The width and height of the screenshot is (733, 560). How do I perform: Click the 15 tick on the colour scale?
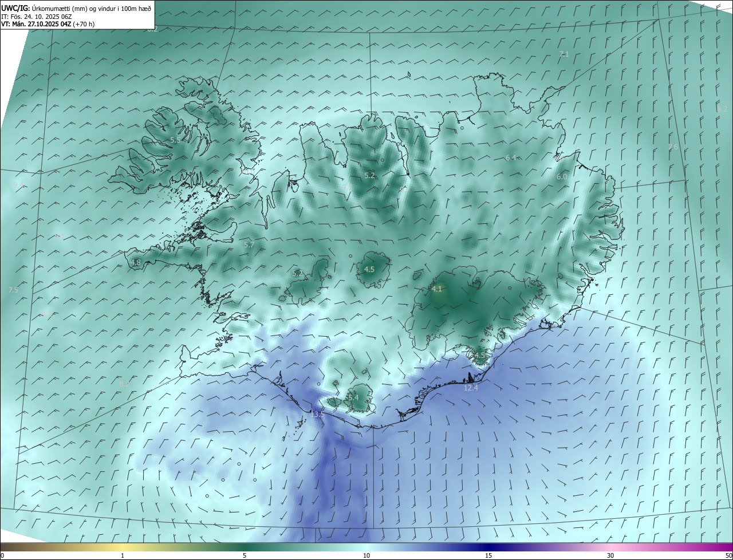(x=488, y=555)
